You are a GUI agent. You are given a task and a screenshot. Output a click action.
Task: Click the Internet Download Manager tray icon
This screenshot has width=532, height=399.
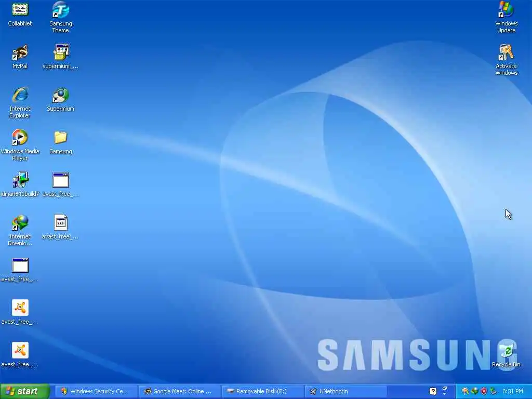coord(475,391)
